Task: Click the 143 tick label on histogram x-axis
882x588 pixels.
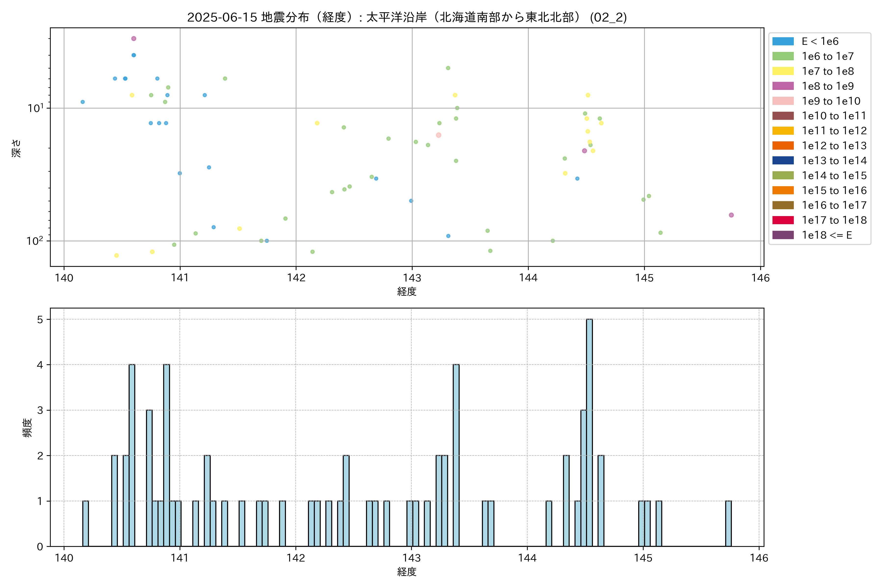Action: (411, 558)
